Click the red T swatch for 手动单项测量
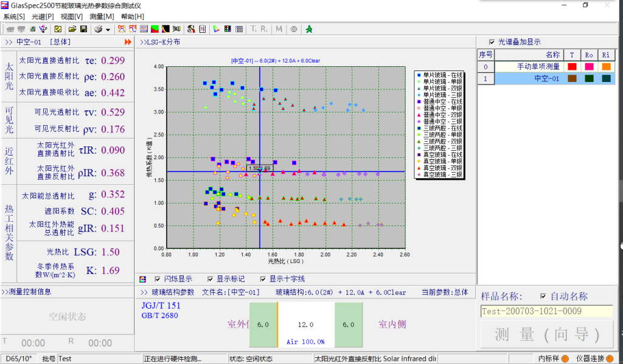Image resolution: width=623 pixels, height=364 pixels. pos(572,67)
